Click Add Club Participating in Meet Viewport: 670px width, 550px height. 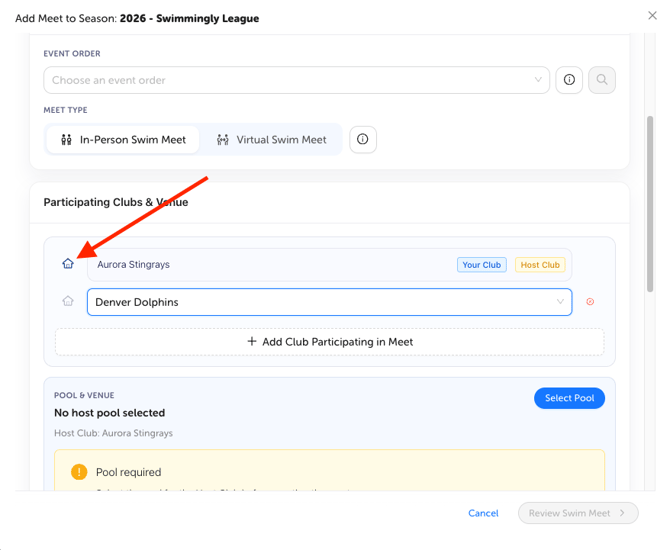pos(329,342)
